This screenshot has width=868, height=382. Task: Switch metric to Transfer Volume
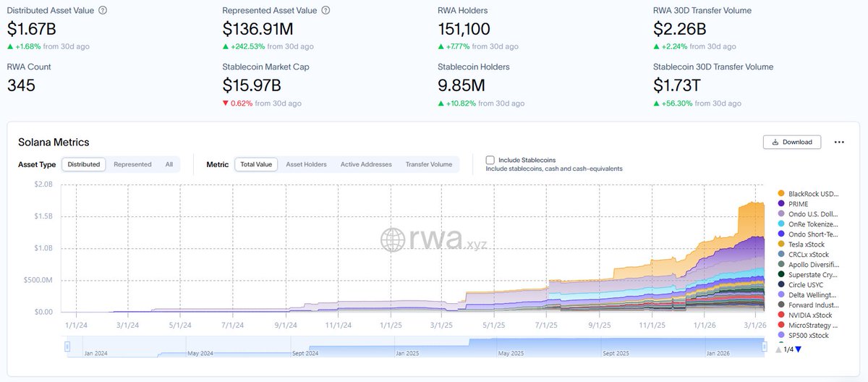point(429,164)
